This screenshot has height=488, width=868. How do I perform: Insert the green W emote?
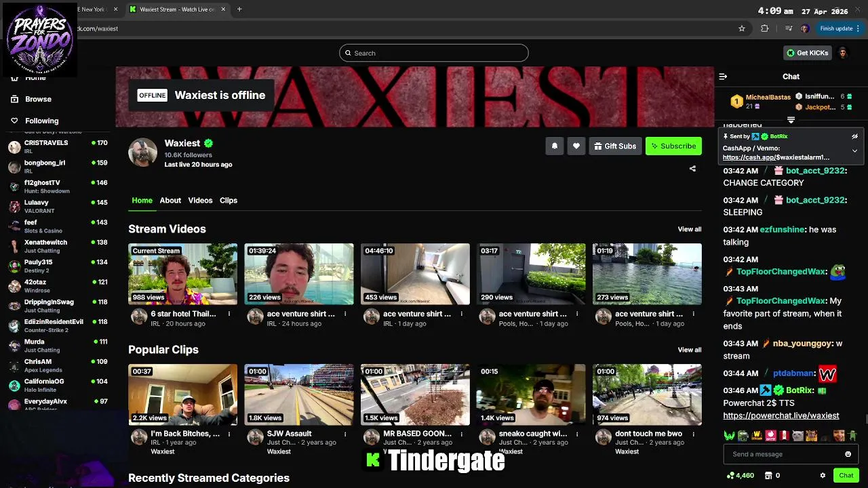[x=729, y=435]
